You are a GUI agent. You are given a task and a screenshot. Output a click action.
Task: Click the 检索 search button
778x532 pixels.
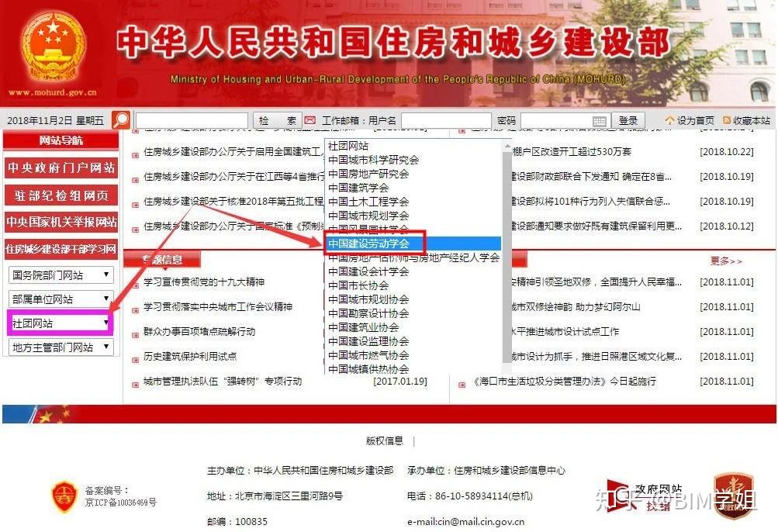pyautogui.click(x=278, y=120)
